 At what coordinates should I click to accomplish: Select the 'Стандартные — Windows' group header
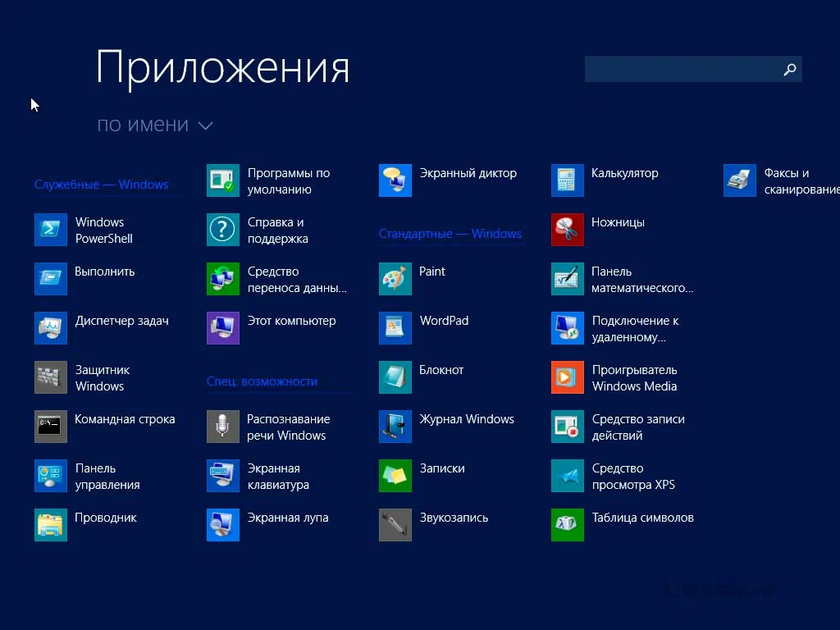450,234
